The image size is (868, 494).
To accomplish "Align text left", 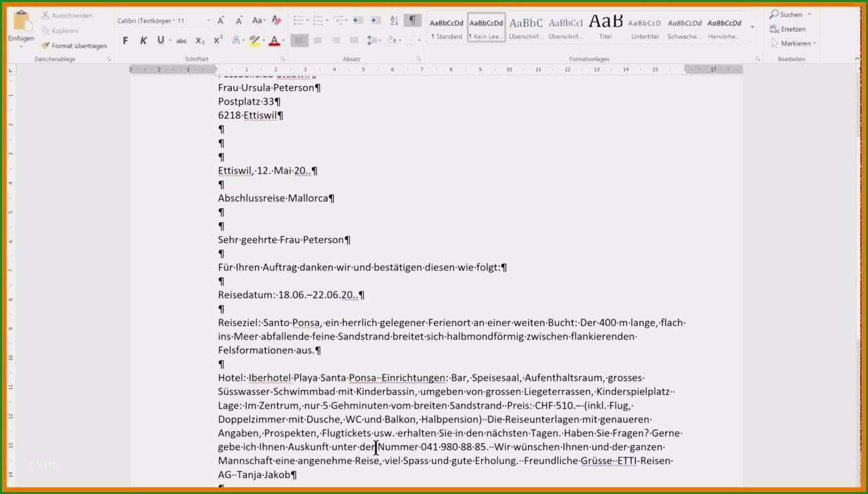I will (299, 41).
